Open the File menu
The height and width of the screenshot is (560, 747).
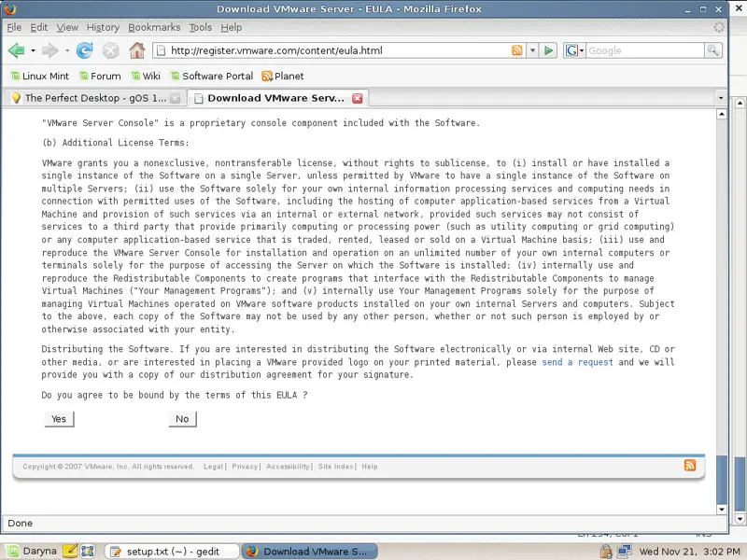point(14,28)
